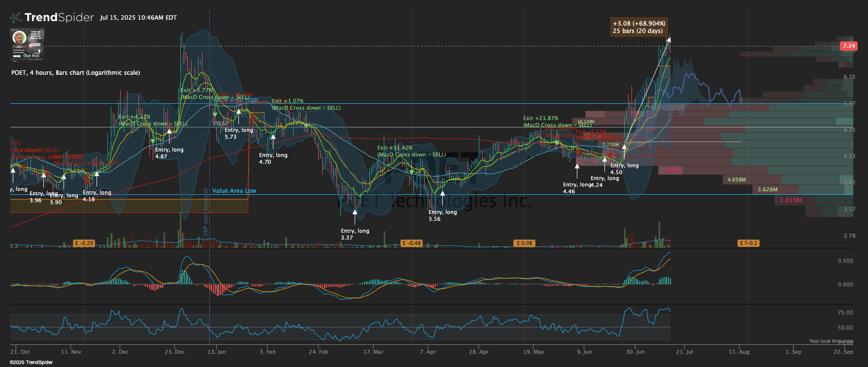The width and height of the screenshot is (868, 367).
Task: Click the TrendSpider logo icon
Action: click(x=16, y=18)
